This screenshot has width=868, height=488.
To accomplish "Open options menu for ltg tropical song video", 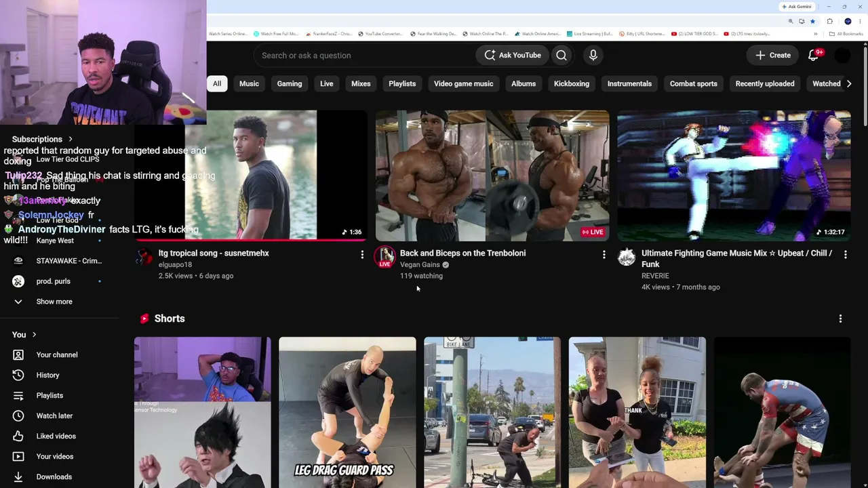I will click(362, 254).
